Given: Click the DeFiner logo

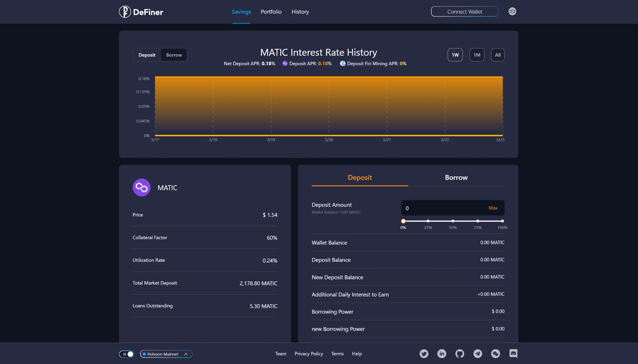Looking at the screenshot, I should pyautogui.click(x=141, y=12).
